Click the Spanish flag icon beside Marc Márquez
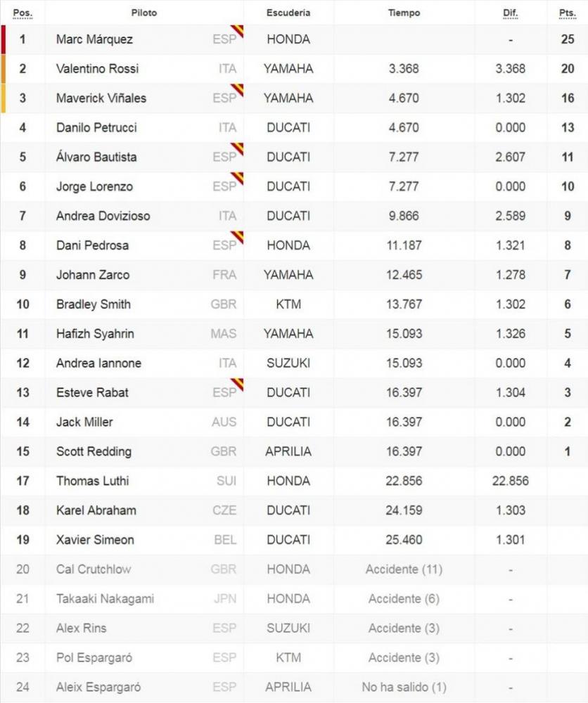 pyautogui.click(x=237, y=32)
